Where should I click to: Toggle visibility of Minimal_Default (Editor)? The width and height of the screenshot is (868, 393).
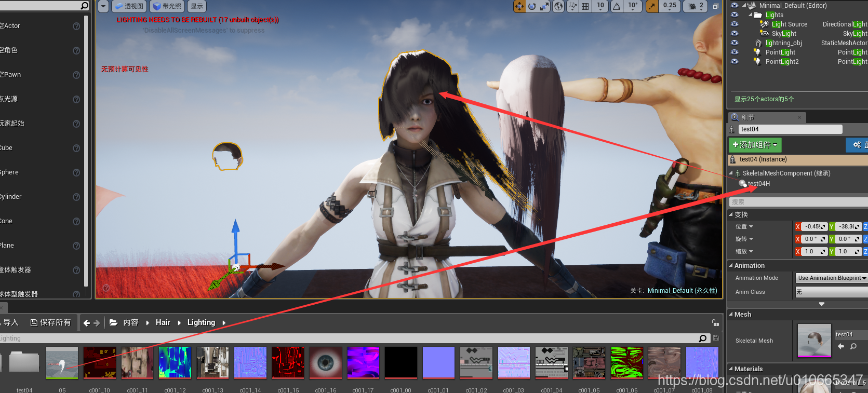point(735,5)
